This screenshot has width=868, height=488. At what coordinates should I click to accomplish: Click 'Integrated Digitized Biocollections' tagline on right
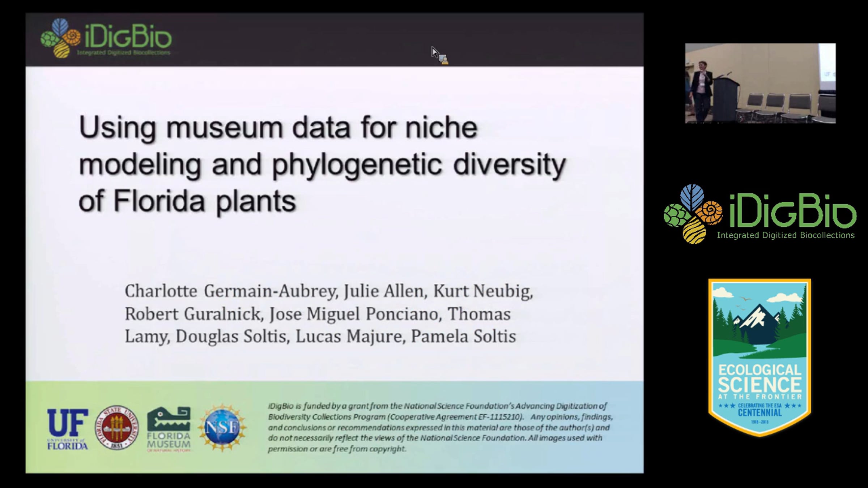[x=786, y=235]
